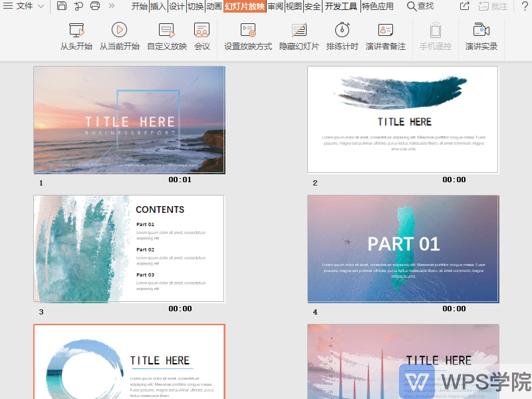Select slide 3 CONTENTS thumbnail

tap(129, 249)
